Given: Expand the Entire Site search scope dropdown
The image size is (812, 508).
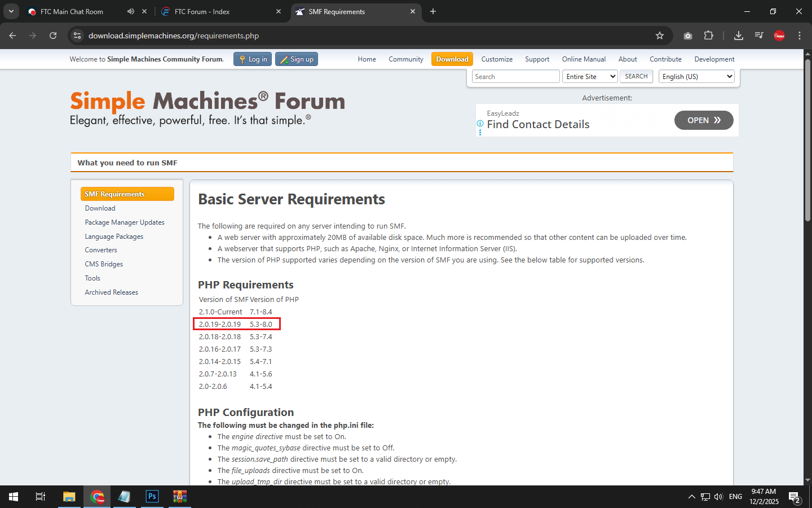Looking at the screenshot, I should (x=590, y=77).
